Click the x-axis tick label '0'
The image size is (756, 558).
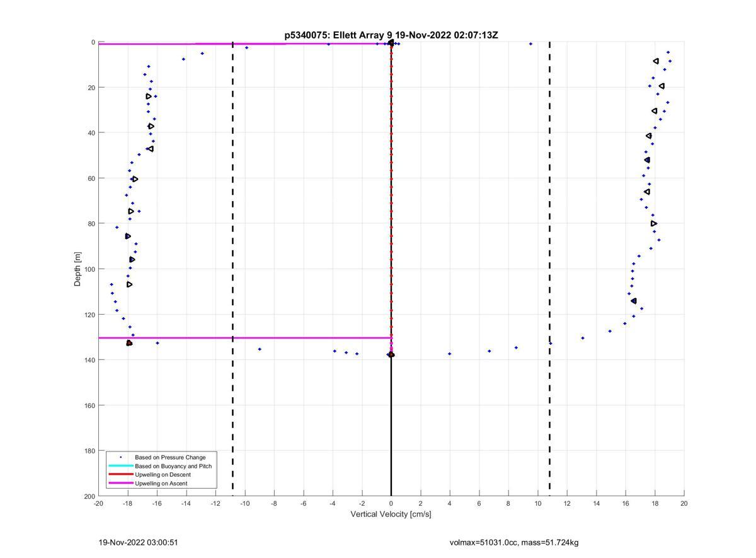391,503
